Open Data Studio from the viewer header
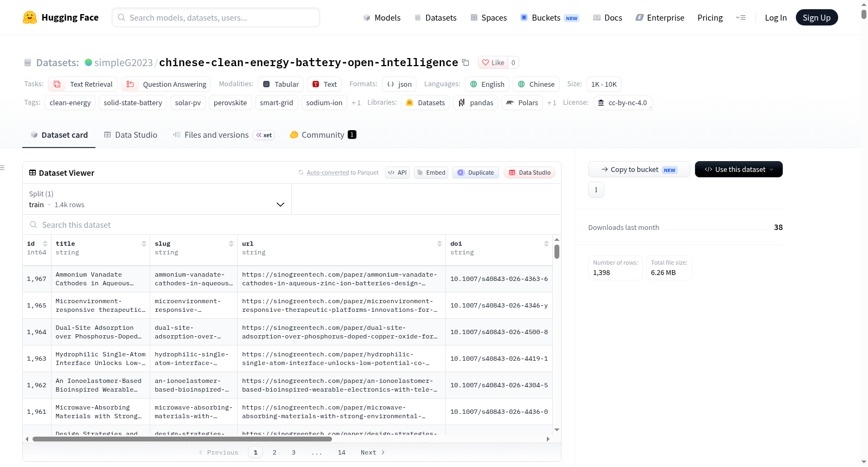 tap(529, 172)
